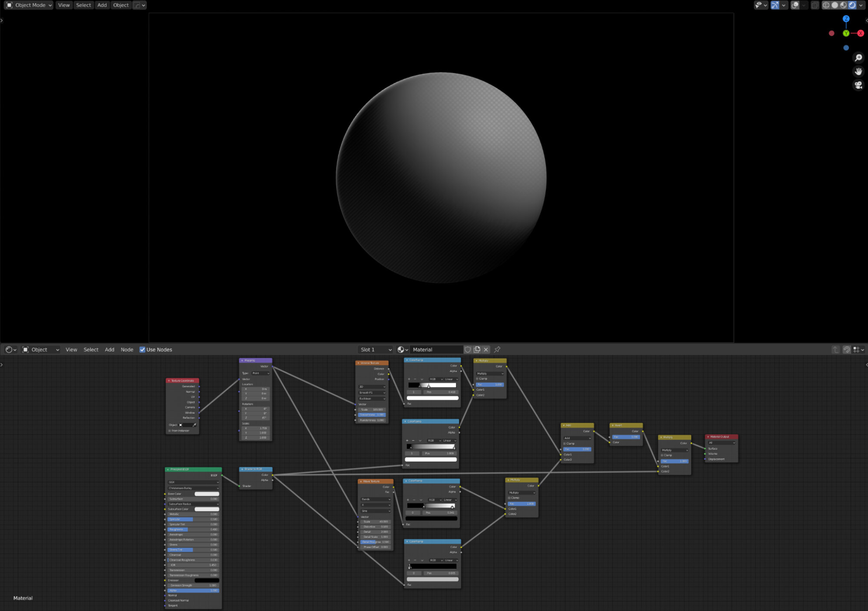868x611 pixels.
Task: Switch to Material Preview shading mode
Action: [x=842, y=5]
